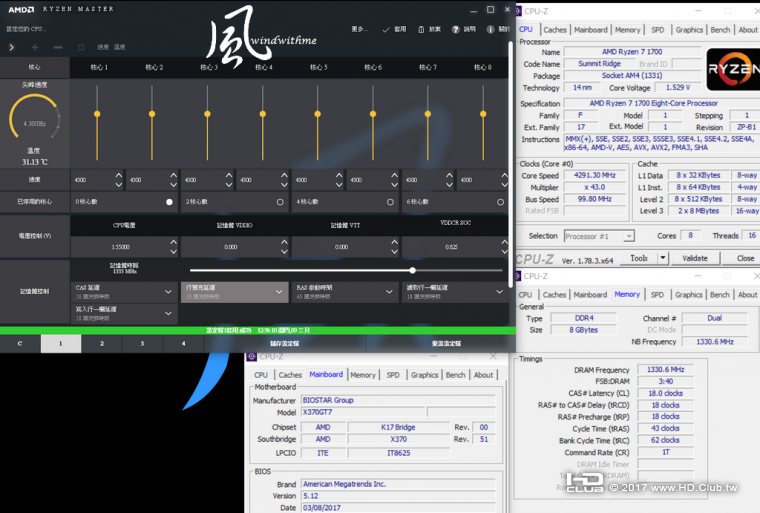Click the save profile button in Ryzen Master
The width and height of the screenshot is (760, 513).
[284, 343]
